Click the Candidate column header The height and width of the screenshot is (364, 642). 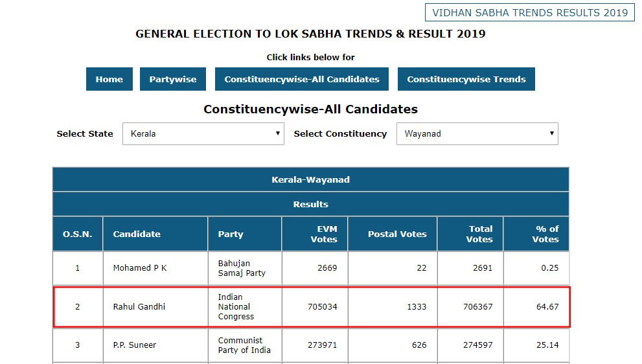[137, 234]
